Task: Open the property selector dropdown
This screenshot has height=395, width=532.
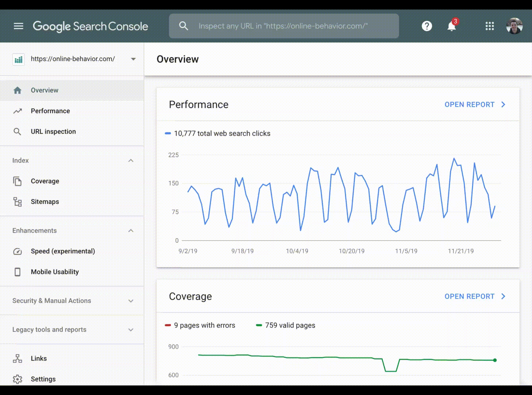Action: (133, 59)
